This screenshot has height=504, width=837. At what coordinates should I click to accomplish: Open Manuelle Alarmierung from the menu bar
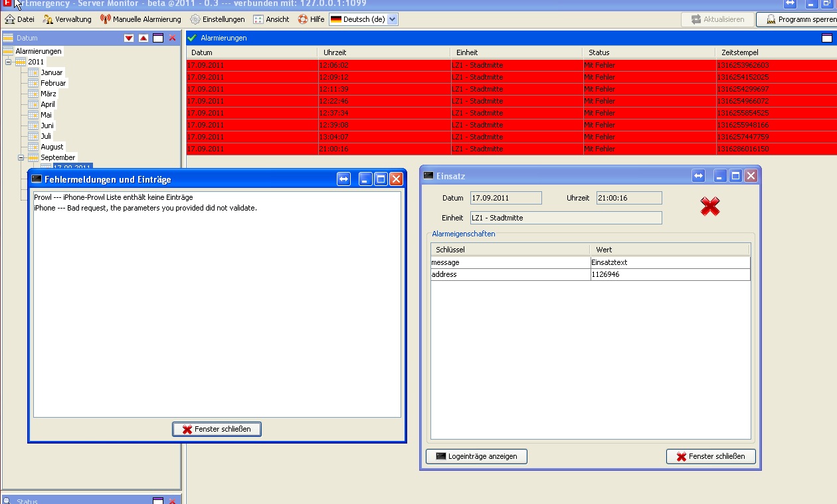click(x=141, y=19)
